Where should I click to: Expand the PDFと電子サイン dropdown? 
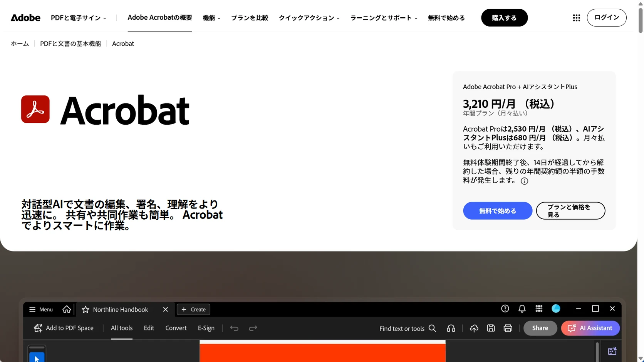[x=78, y=18]
